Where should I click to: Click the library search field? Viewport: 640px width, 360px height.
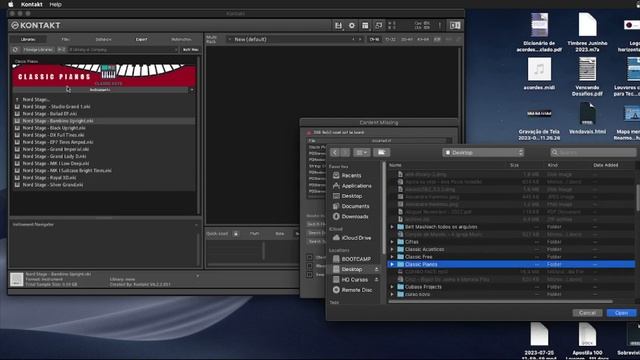pyautogui.click(x=122, y=49)
